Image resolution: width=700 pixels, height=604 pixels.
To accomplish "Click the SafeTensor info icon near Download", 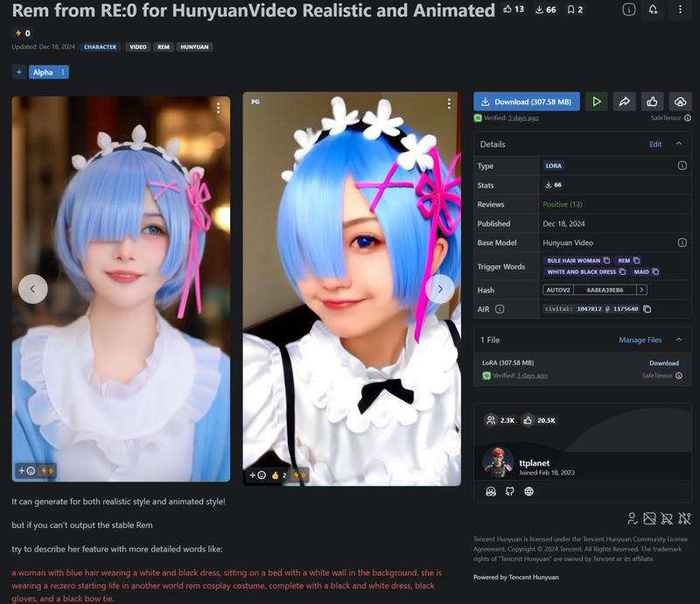I will (688, 118).
